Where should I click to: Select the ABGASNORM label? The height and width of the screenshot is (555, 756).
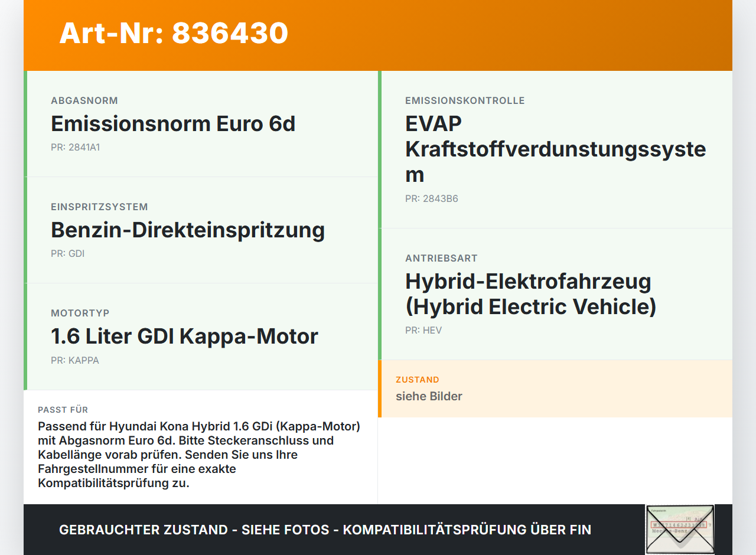tap(84, 101)
